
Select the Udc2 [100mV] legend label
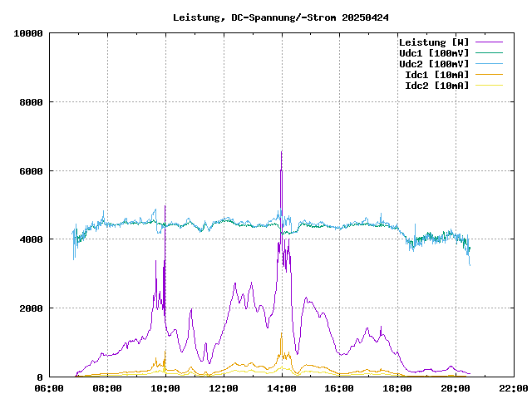click(x=433, y=63)
